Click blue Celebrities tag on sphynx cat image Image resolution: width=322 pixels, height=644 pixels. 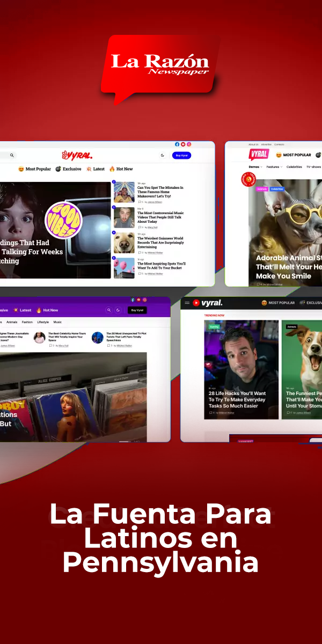click(277, 189)
